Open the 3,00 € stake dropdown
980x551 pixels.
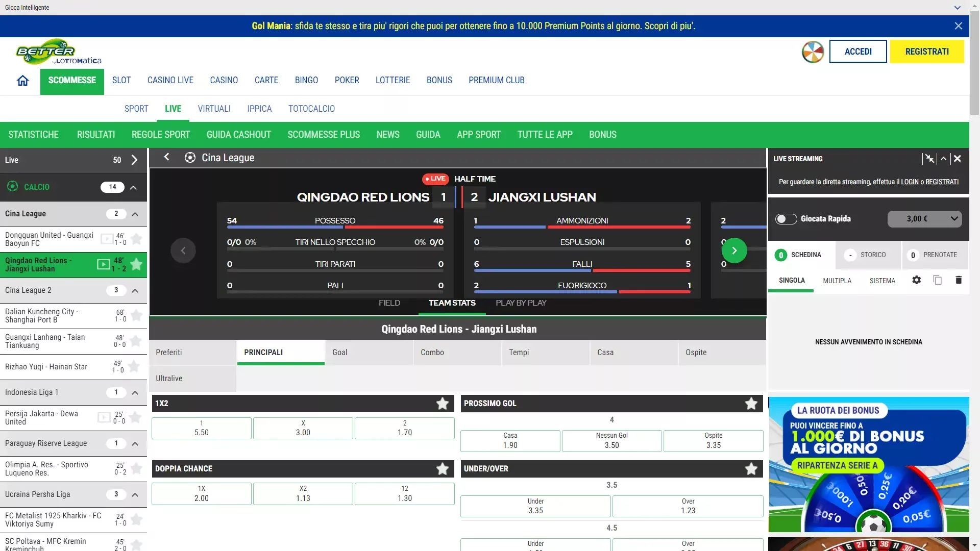[924, 219]
